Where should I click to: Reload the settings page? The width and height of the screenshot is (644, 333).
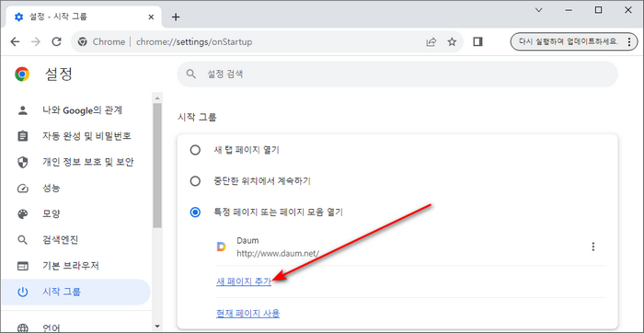(x=57, y=42)
